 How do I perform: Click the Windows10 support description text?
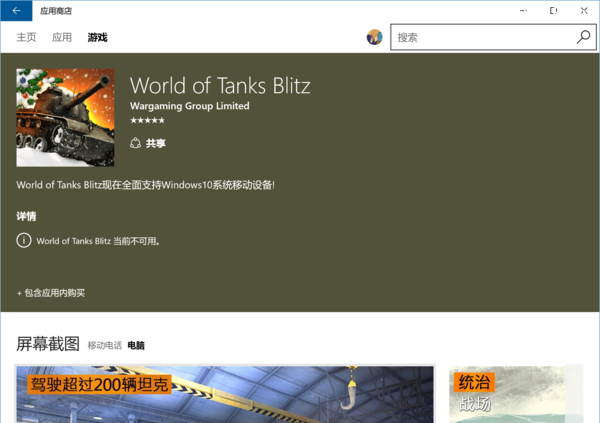(145, 185)
